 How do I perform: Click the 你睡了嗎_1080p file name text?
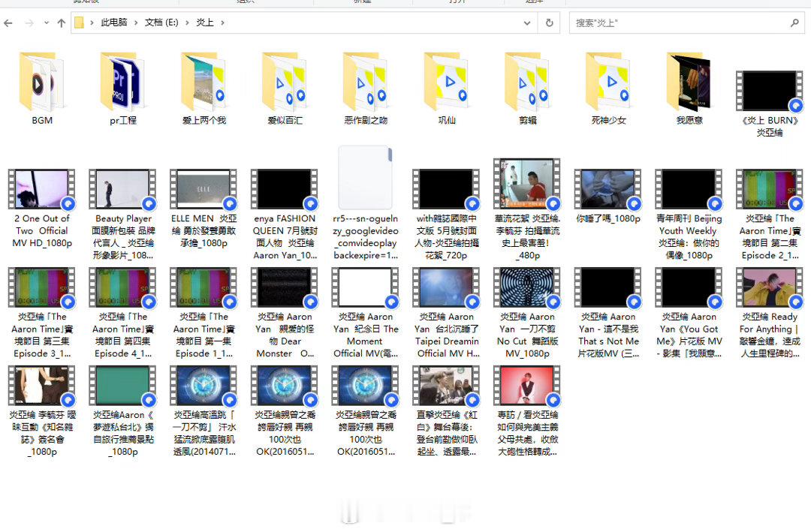(608, 218)
